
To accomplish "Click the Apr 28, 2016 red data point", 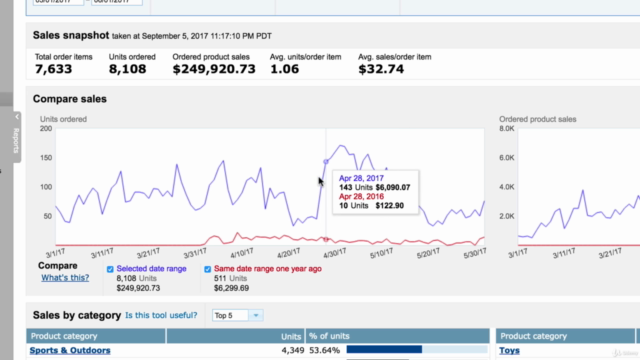I will pos(326,240).
